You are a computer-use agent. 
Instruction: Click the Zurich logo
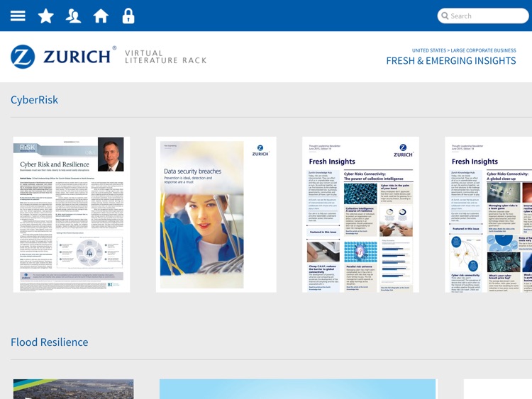pos(63,57)
